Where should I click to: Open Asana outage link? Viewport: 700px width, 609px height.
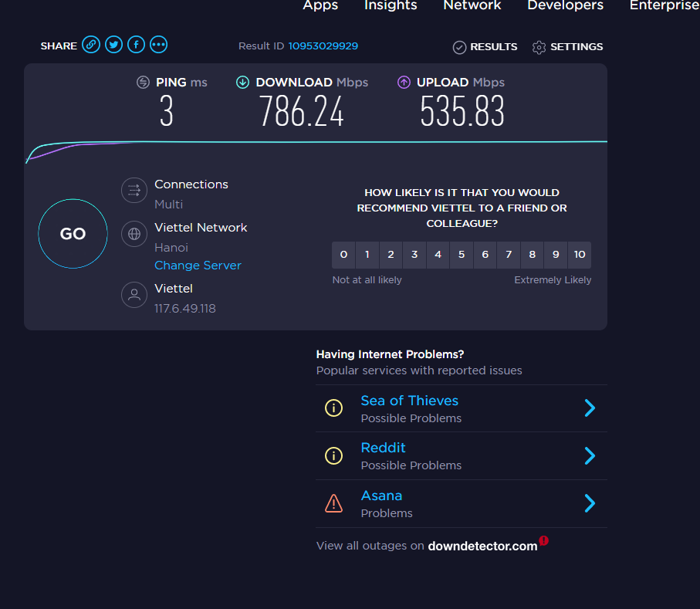[382, 496]
